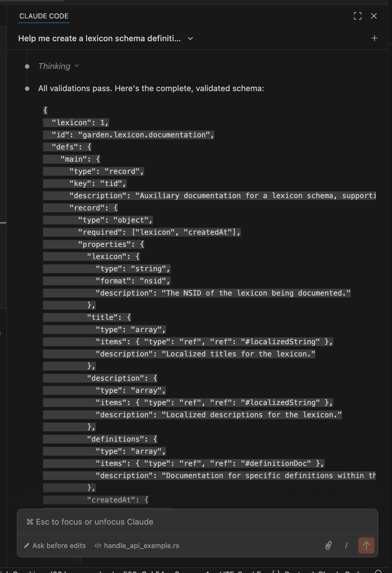
Task: Close the Claude Code panel
Action: point(374,16)
